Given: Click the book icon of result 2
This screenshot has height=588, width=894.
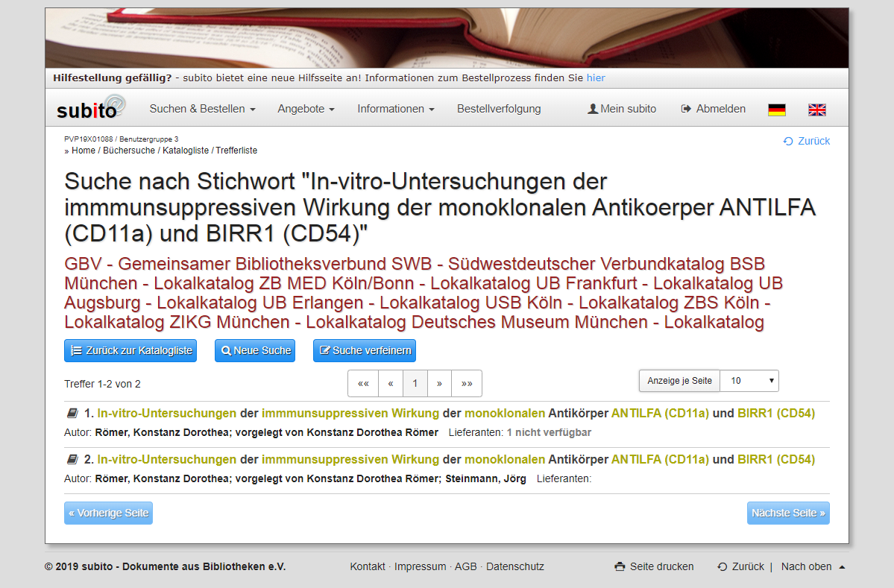Looking at the screenshot, I should (72, 459).
